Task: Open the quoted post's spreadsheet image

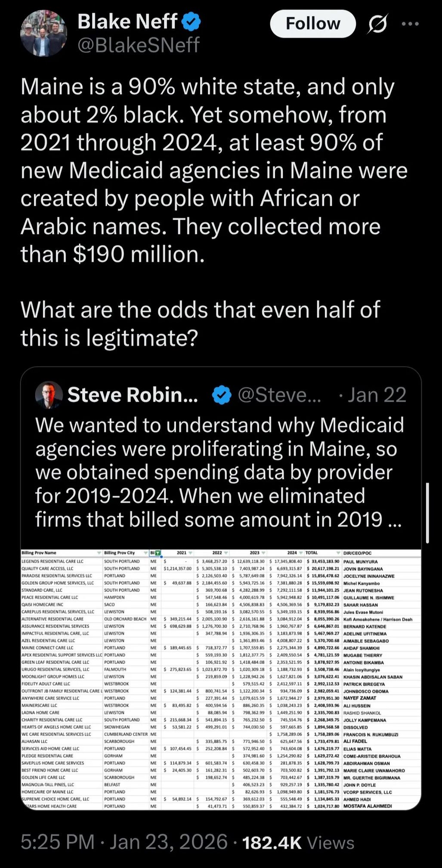Action: tap(221, 680)
